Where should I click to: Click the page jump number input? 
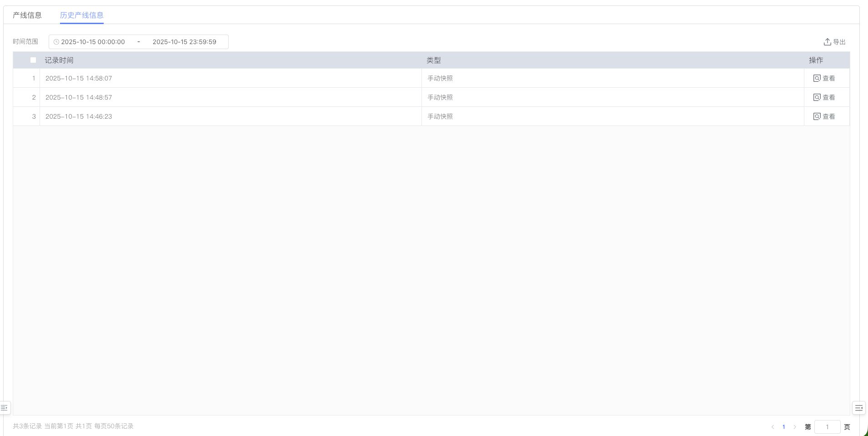coord(827,427)
